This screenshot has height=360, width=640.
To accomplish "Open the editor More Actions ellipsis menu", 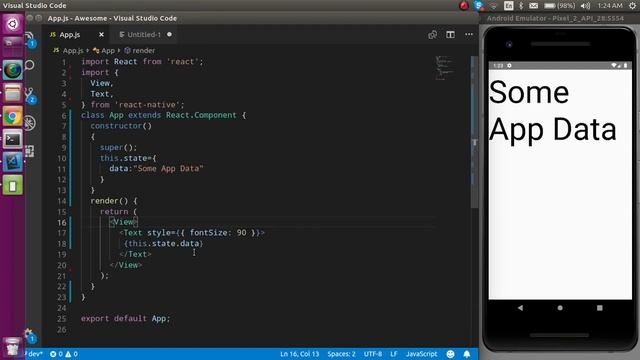I will coord(469,35).
